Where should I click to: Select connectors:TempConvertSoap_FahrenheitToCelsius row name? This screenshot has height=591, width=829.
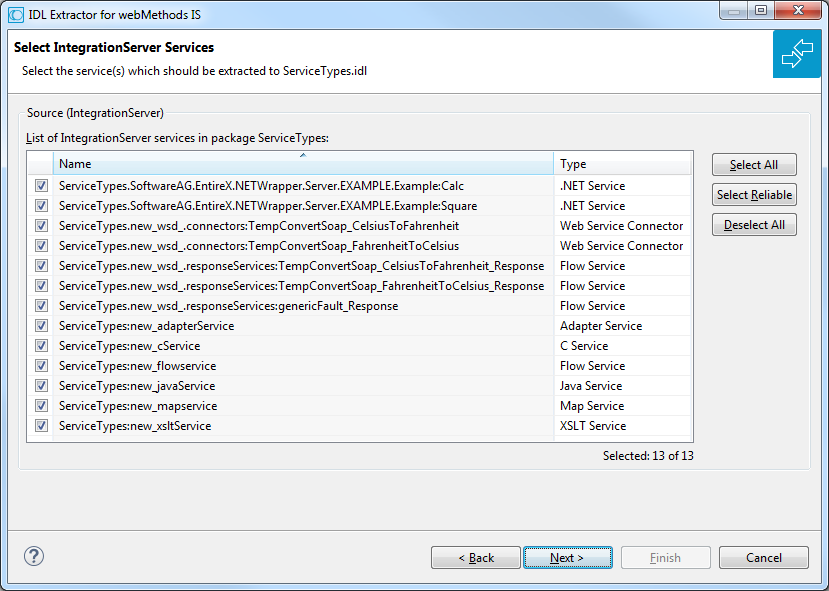click(x=259, y=246)
